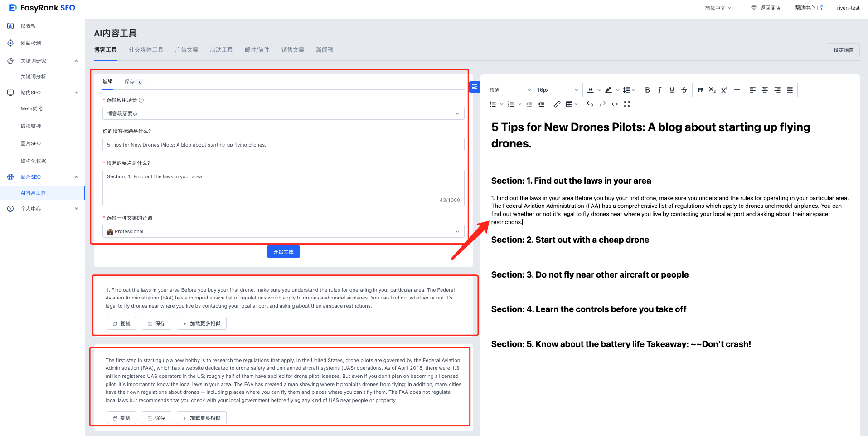868x436 pixels.
Task: Increase the indent
Action: pos(541,104)
